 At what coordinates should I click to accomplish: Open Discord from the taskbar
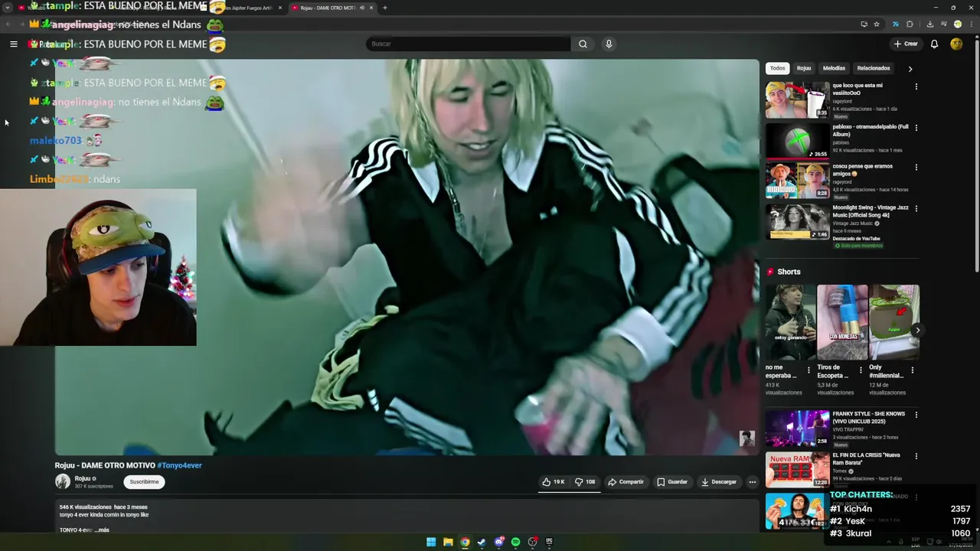click(x=498, y=542)
